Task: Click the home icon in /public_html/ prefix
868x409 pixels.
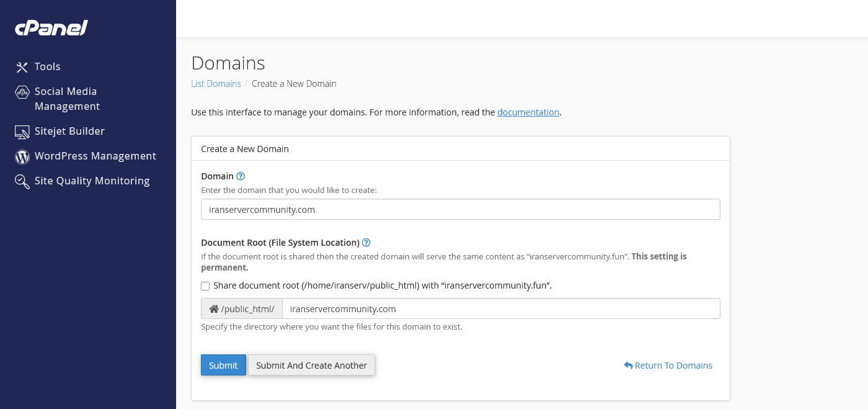Action: (214, 309)
